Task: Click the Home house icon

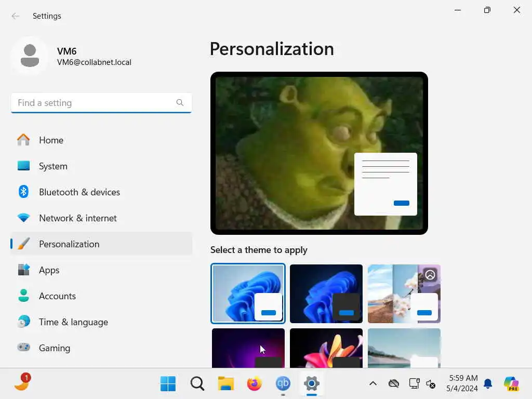Action: (x=23, y=140)
